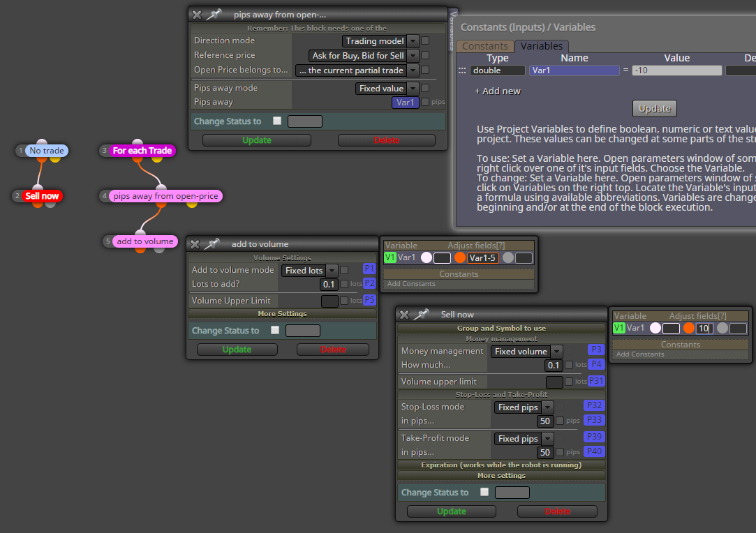Toggle the Direction mode checkbox

(425, 41)
